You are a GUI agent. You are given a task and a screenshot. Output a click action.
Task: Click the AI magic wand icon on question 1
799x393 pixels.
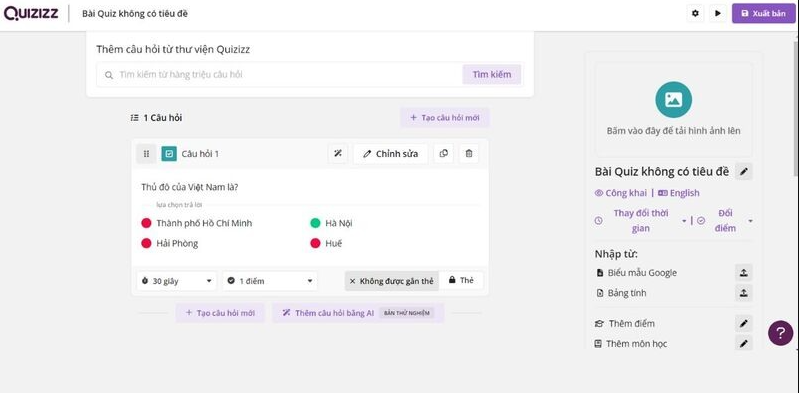[x=337, y=153]
